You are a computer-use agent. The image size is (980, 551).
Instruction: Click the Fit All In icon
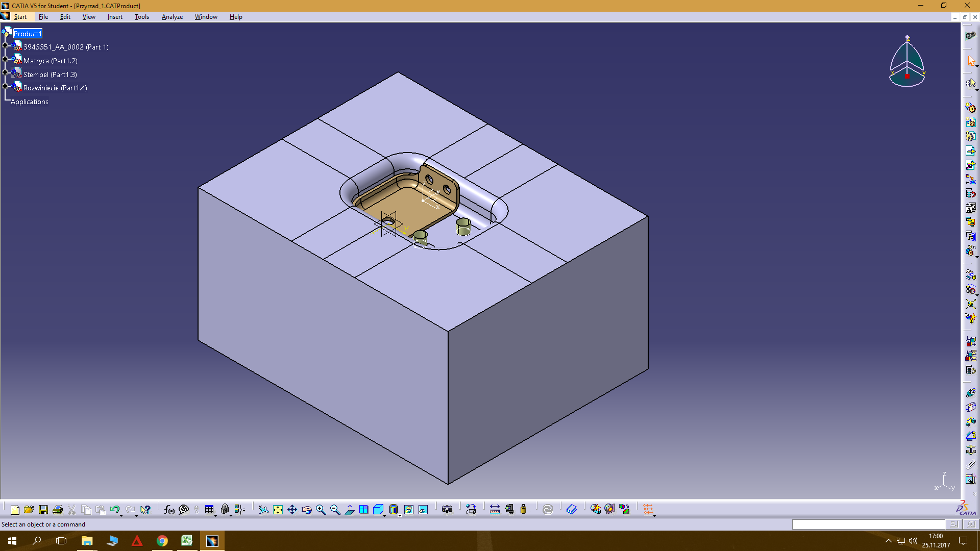tap(278, 510)
